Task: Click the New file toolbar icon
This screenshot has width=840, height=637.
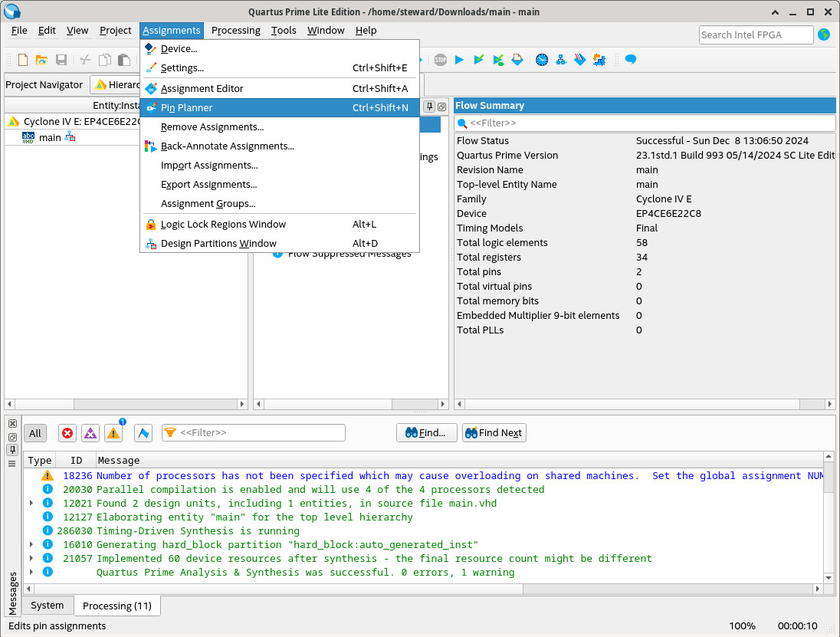Action: point(22,60)
